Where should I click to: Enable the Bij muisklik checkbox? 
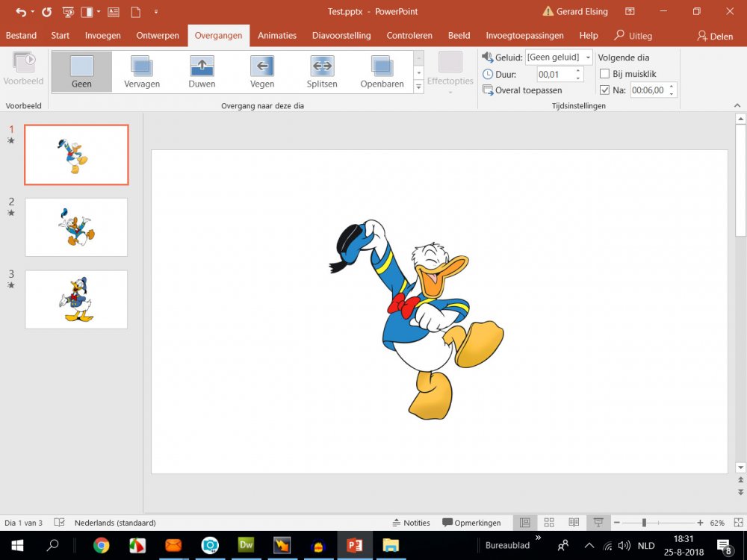click(x=605, y=74)
